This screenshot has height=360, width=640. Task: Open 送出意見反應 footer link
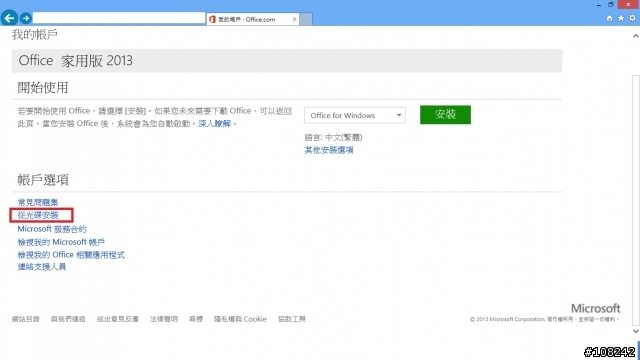[x=118, y=319]
